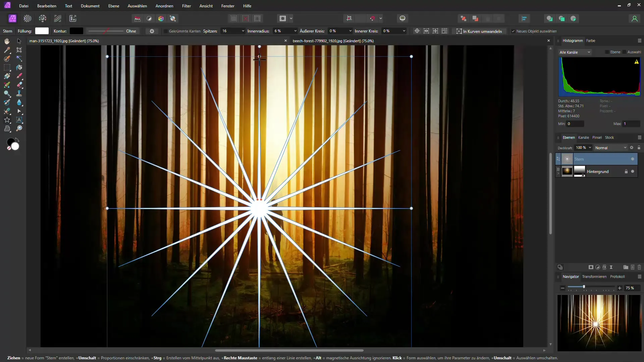This screenshot has height=362, width=644.
Task: Switch to Tone Mapping Persona
Action: click(x=58, y=18)
